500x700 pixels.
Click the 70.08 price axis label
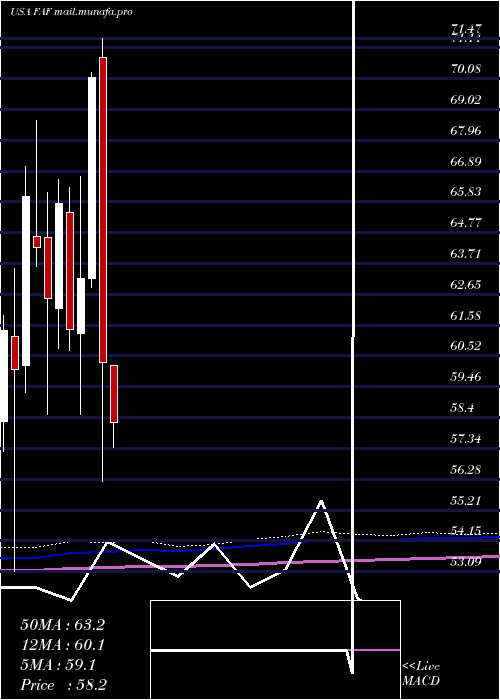pos(466,69)
